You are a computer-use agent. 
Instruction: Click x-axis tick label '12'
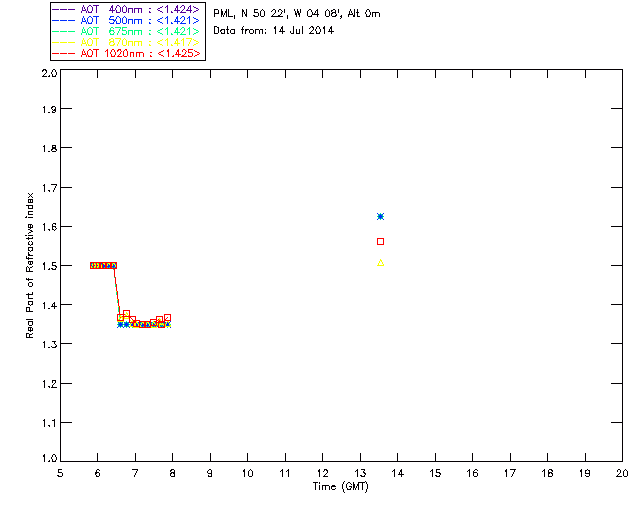pos(322,473)
